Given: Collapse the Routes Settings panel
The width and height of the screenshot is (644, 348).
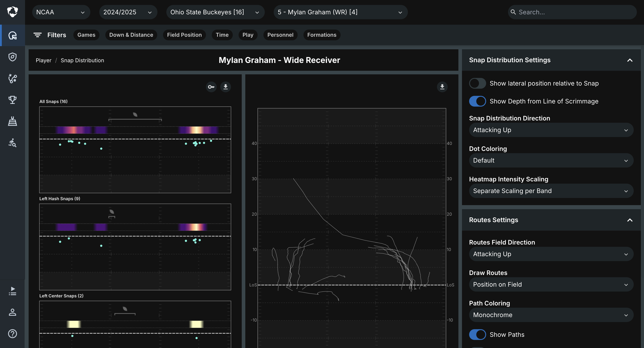Looking at the screenshot, I should [630, 220].
